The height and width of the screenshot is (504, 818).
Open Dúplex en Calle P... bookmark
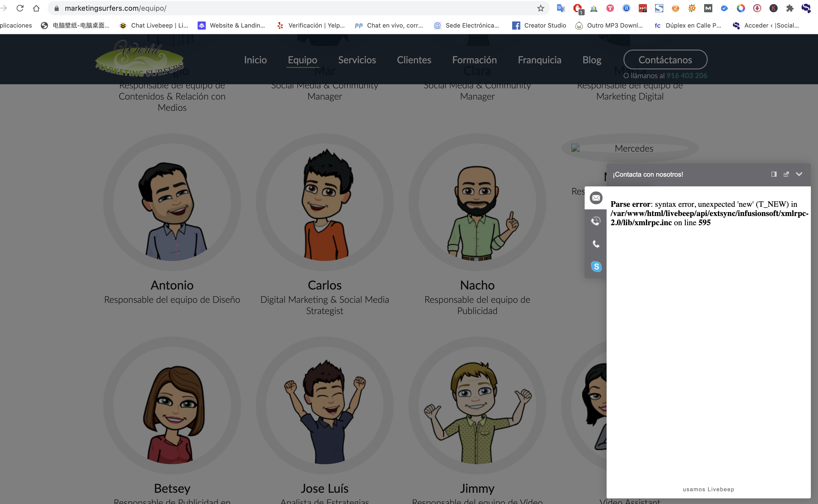(688, 25)
